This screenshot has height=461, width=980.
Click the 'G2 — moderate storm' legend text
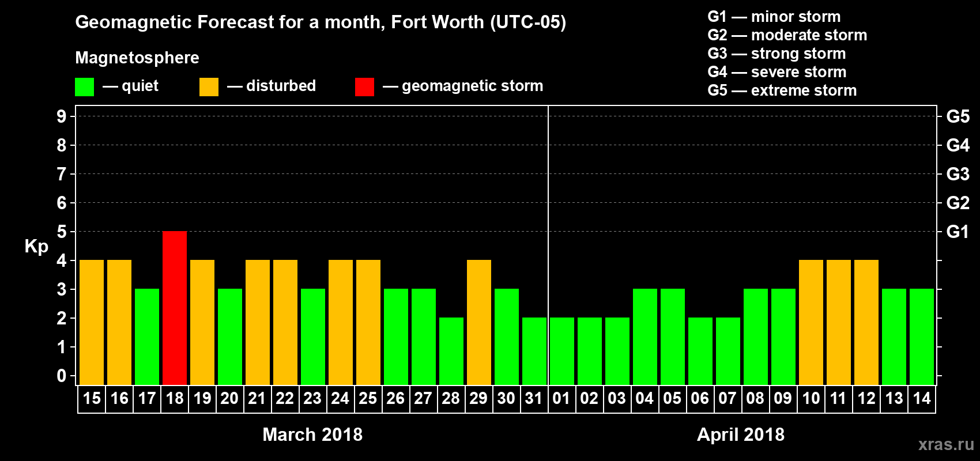coord(787,35)
